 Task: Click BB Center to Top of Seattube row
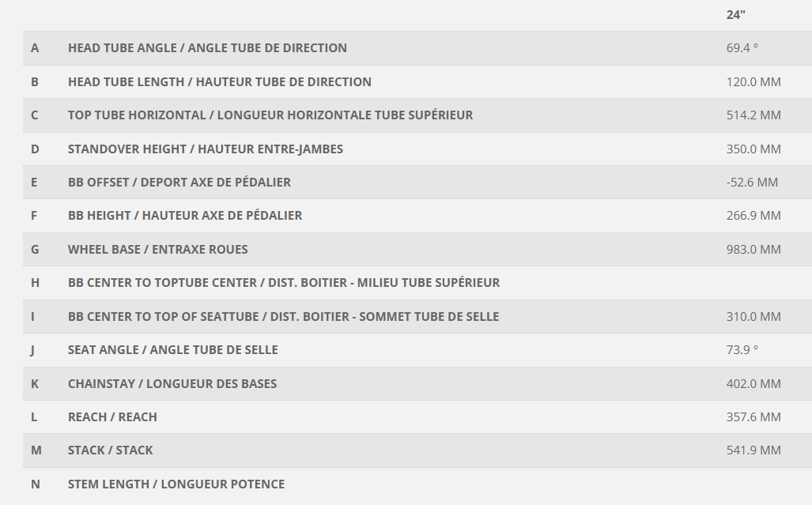point(417,317)
